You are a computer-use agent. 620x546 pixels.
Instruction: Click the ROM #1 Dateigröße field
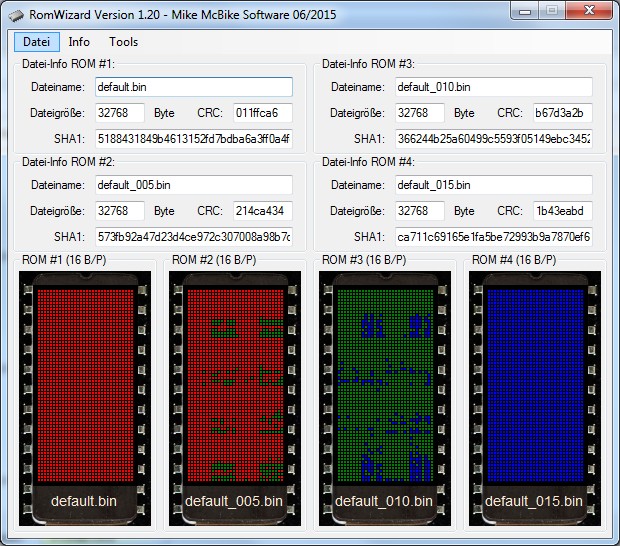click(120, 113)
